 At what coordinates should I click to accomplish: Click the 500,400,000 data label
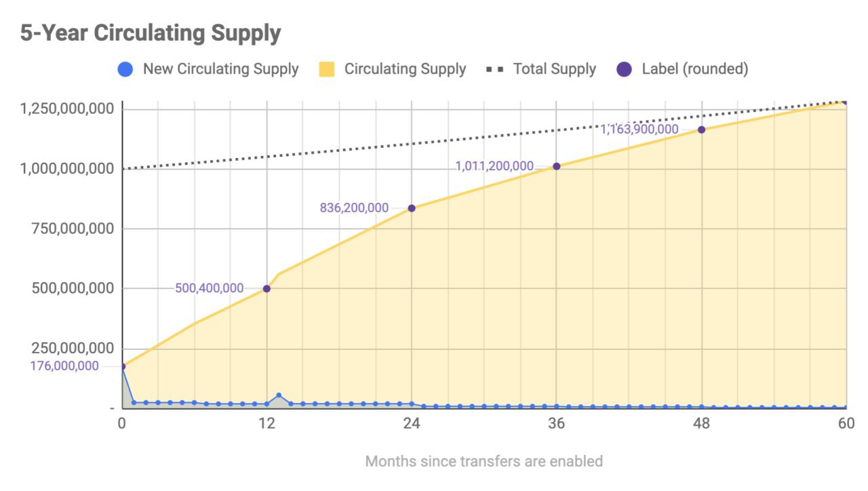[x=209, y=288]
